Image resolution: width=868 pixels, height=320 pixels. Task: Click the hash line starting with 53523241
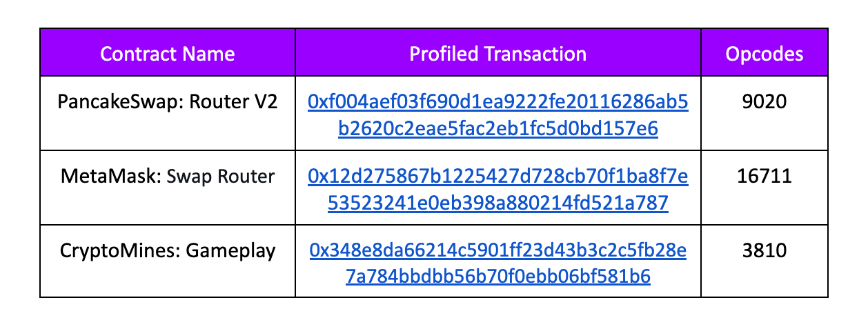(497, 203)
